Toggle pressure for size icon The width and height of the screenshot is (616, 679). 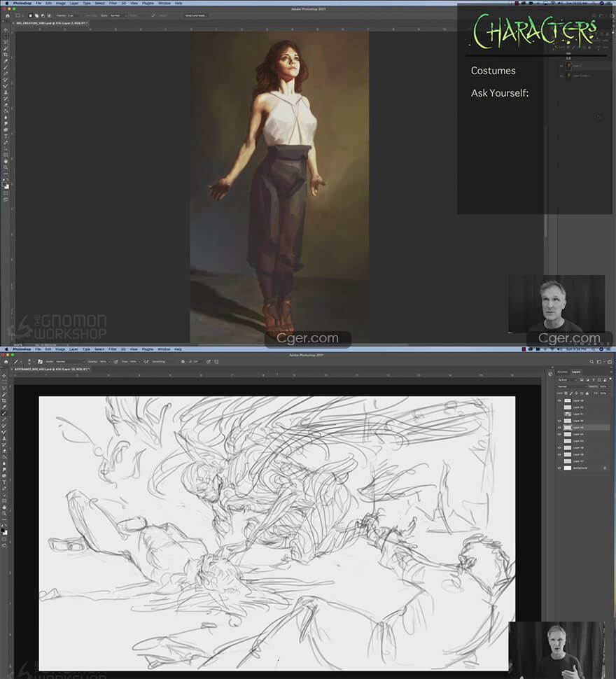(209, 362)
